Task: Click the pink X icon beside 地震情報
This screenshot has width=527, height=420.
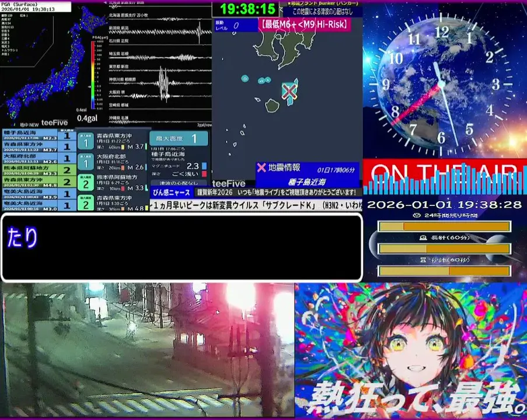Action: click(x=261, y=167)
